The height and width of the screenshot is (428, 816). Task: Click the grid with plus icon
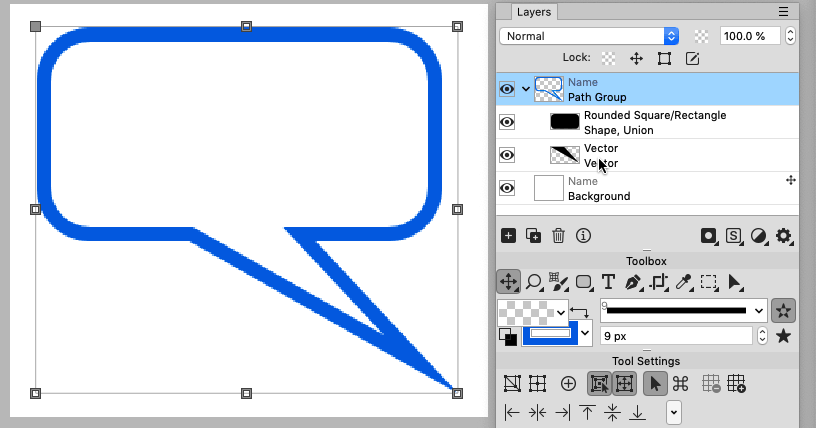736,384
